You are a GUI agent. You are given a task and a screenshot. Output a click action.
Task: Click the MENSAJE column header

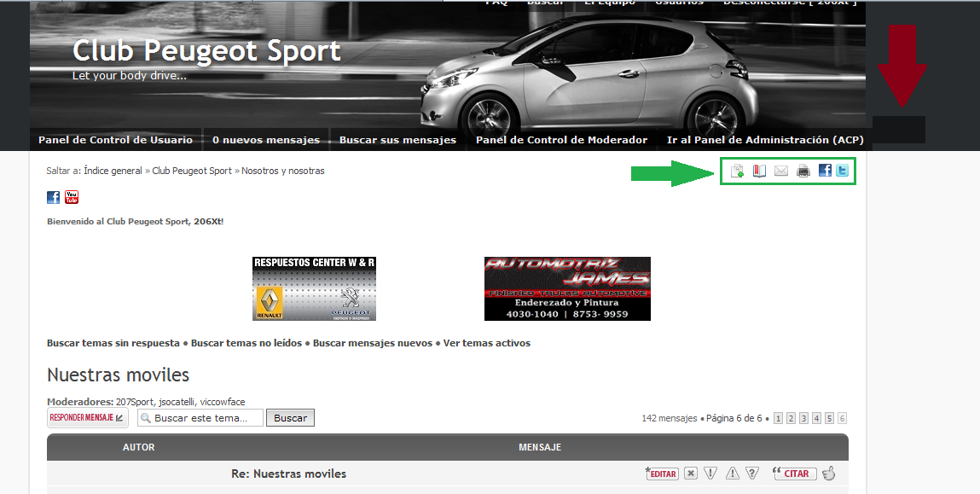[x=540, y=448]
